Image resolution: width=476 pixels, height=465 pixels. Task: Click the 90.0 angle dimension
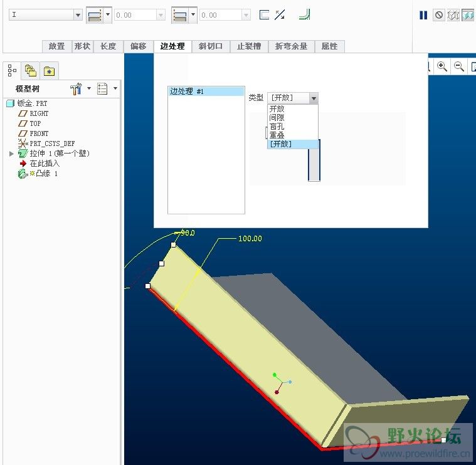point(188,232)
